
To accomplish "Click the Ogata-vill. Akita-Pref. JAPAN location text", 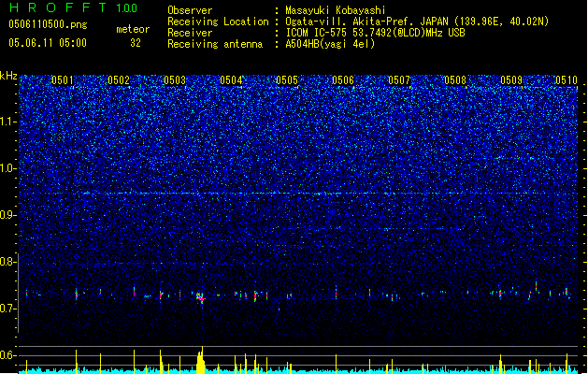I will (417, 22).
